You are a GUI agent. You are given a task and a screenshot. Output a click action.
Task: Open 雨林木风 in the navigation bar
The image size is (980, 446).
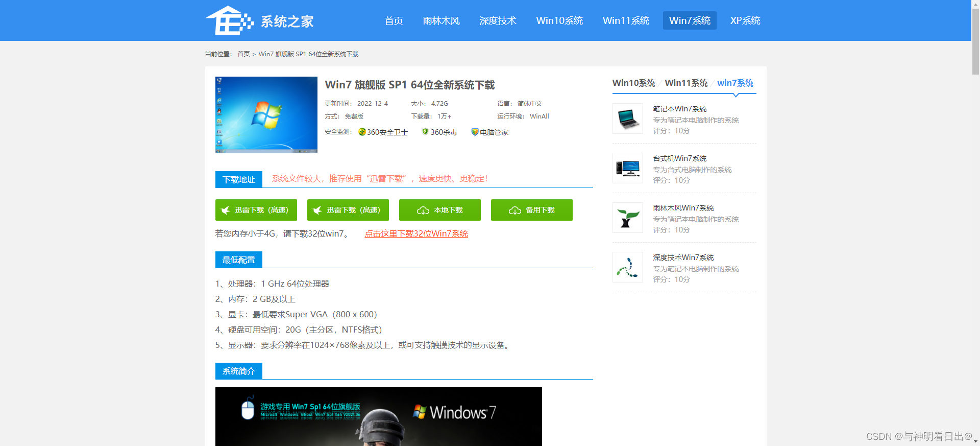click(x=442, y=20)
